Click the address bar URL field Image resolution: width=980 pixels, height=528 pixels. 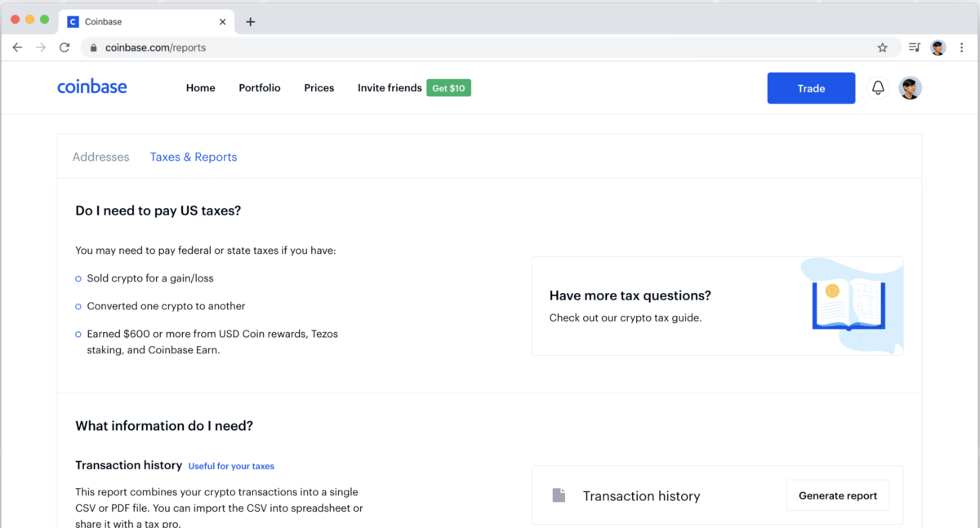490,47
